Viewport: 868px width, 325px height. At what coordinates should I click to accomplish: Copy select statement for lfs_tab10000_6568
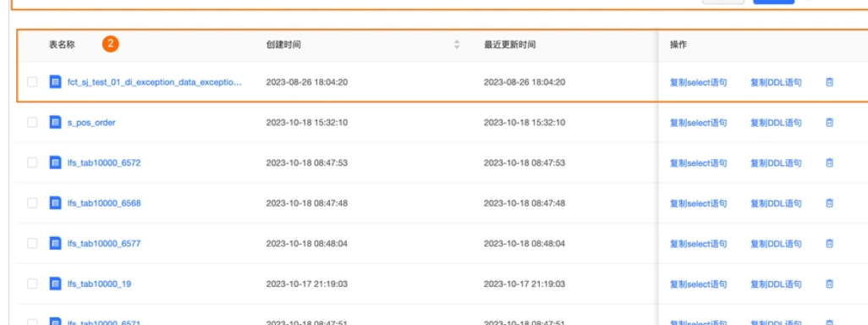698,203
